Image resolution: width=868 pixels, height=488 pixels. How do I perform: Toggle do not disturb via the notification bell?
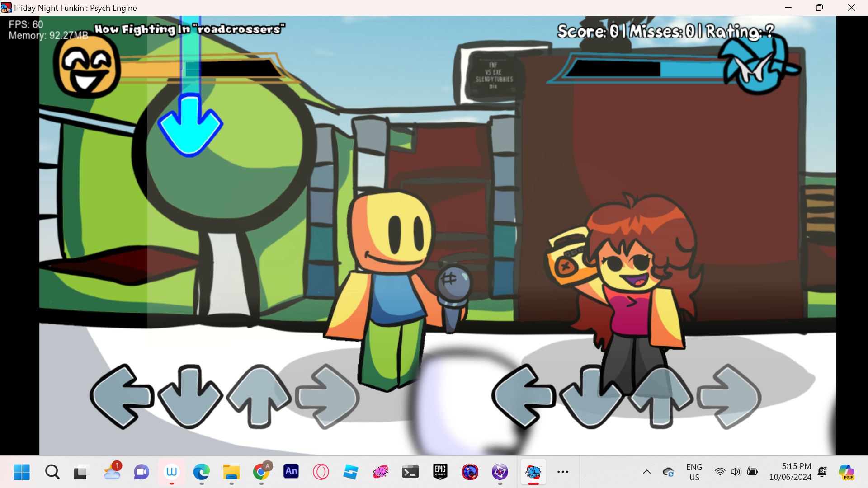pyautogui.click(x=822, y=472)
